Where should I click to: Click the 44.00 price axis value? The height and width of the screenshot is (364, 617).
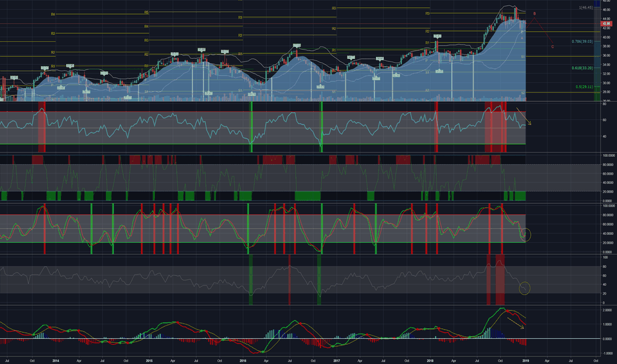(606, 19)
